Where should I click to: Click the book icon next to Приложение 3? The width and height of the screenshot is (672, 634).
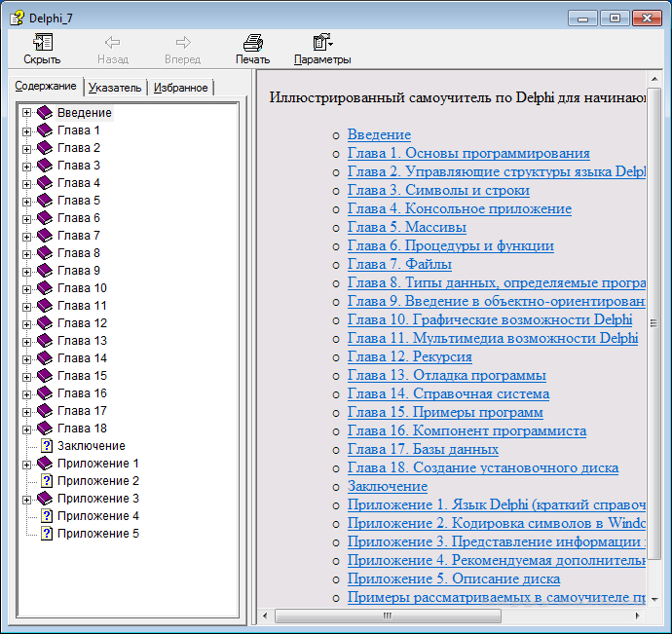coord(45,499)
